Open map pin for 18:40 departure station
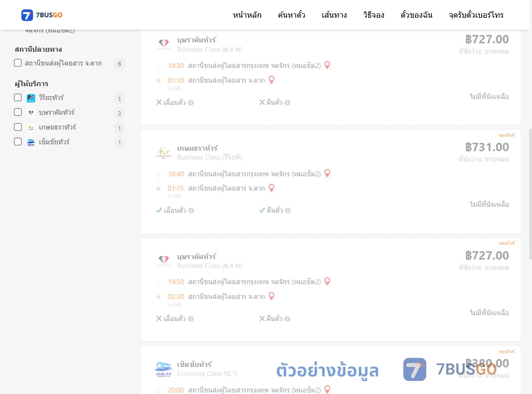 tap(327, 173)
